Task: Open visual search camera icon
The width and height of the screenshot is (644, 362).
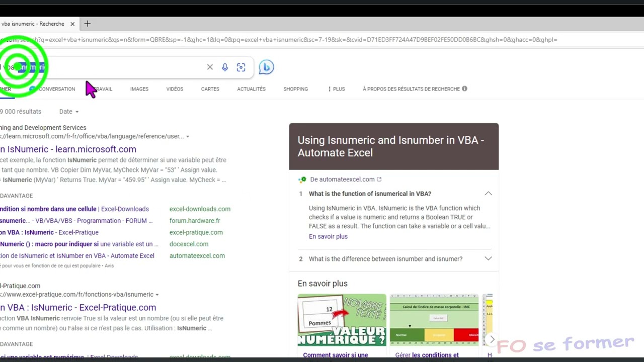Action: point(241,67)
